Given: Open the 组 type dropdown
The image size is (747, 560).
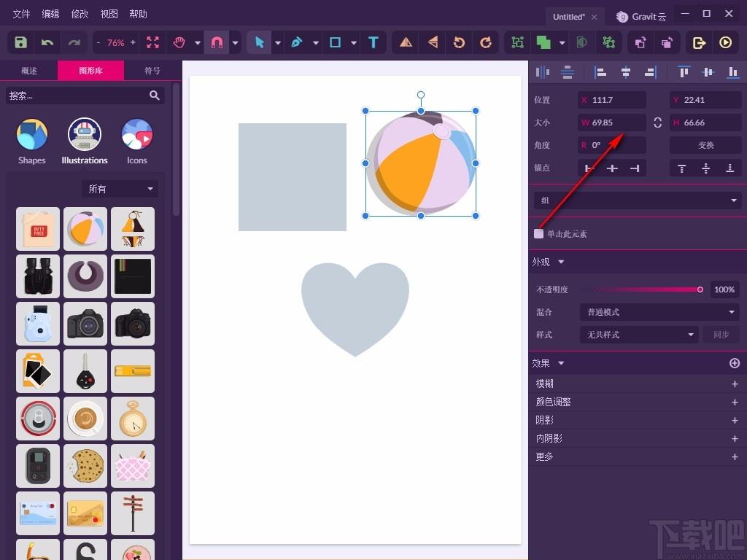Looking at the screenshot, I should click(x=638, y=201).
